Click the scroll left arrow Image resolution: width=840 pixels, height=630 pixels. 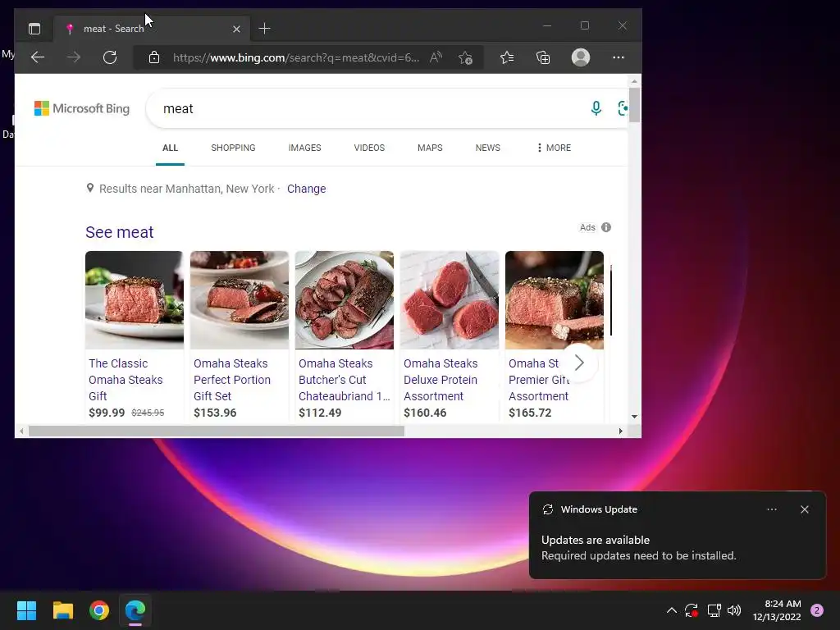21,431
